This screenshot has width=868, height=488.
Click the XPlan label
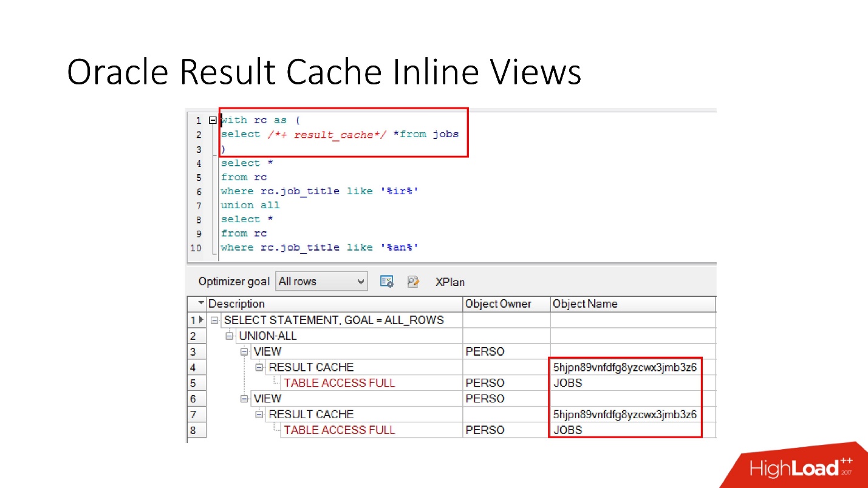coord(450,282)
